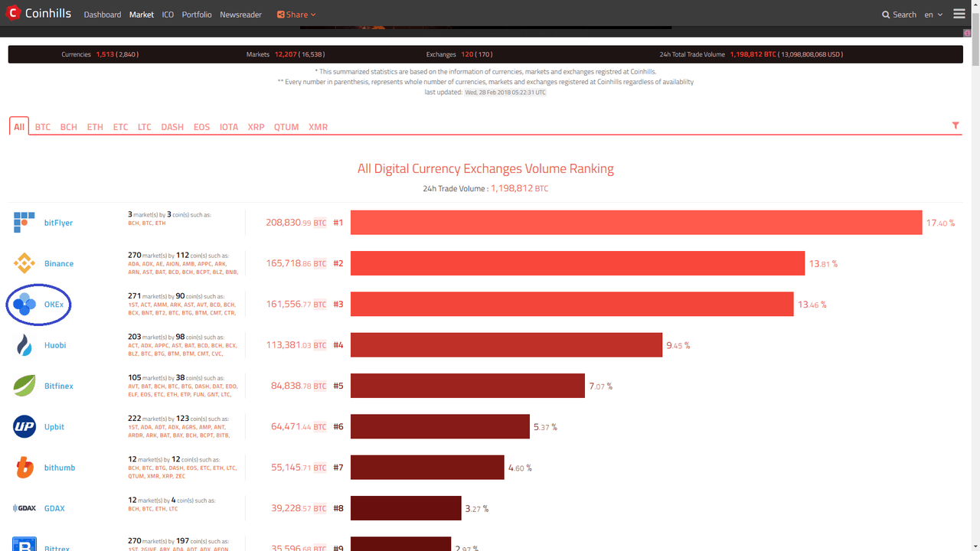The image size is (980, 551).
Task: Click the 64,471.44 BTC volume value
Action: (x=299, y=426)
